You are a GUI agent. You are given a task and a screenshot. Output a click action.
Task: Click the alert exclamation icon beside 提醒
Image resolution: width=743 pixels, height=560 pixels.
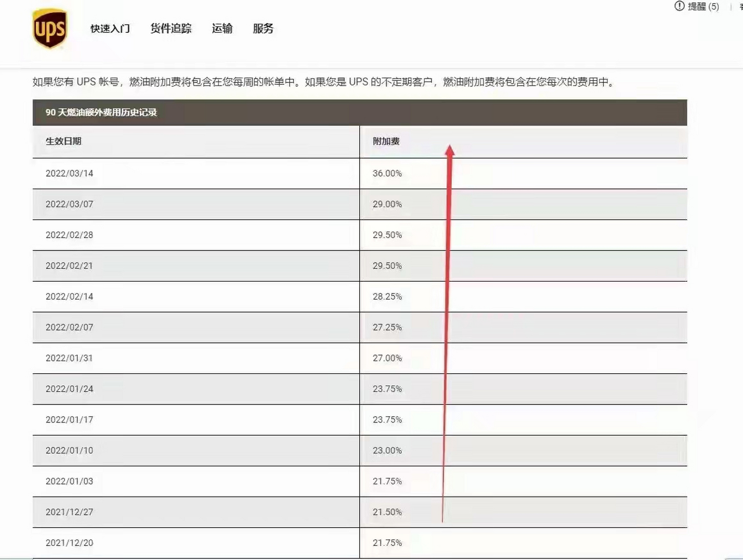(680, 6)
